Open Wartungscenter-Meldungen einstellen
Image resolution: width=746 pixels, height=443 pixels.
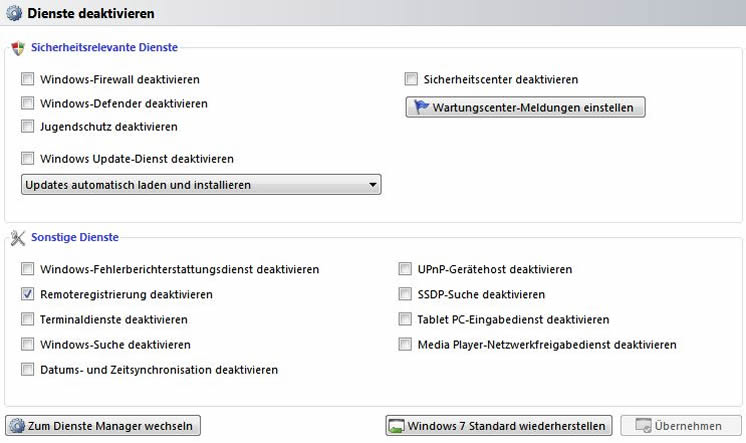pyautogui.click(x=525, y=107)
